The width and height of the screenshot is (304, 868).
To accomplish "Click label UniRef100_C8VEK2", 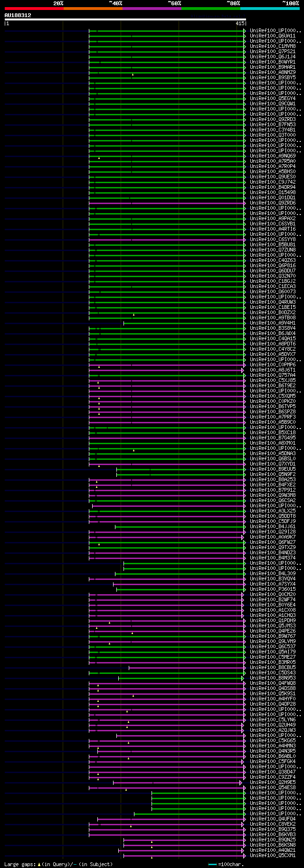I will point(273,824).
